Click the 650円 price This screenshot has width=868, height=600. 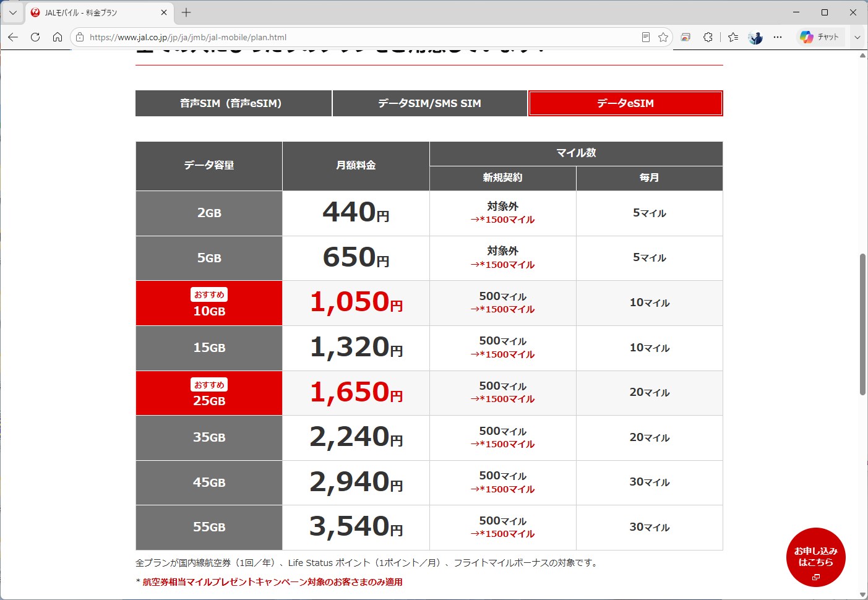pyautogui.click(x=356, y=257)
